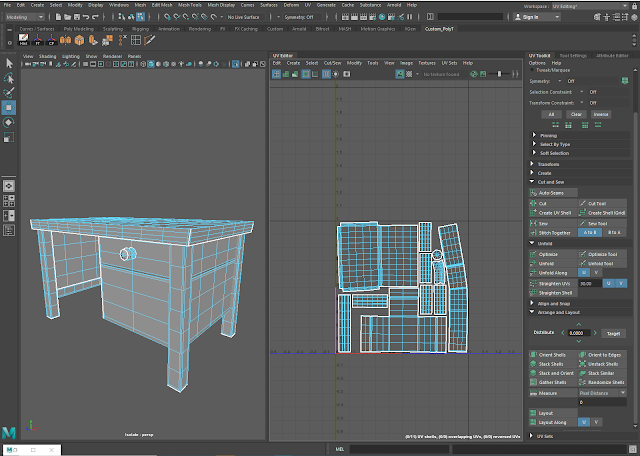
Task: Click the Sew UV edges icon
Action: pos(531,223)
